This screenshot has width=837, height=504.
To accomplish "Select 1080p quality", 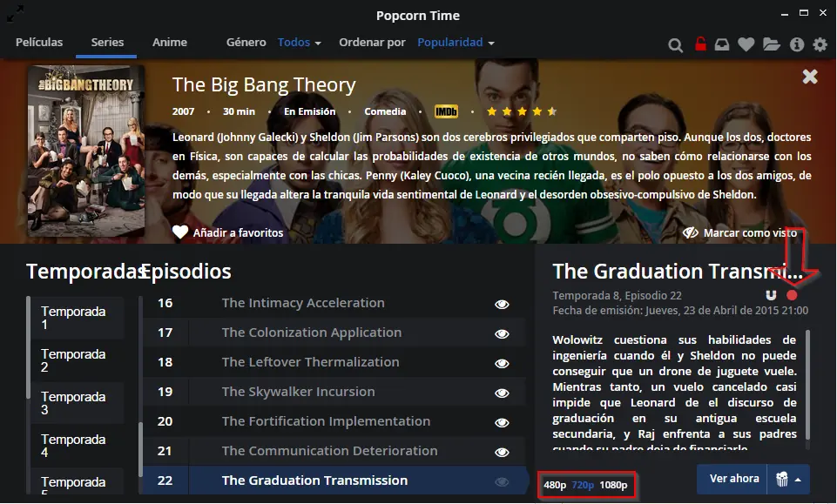I will [613, 485].
